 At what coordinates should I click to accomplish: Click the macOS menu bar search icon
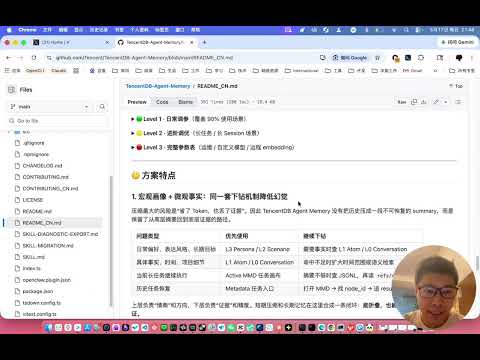click(x=406, y=30)
